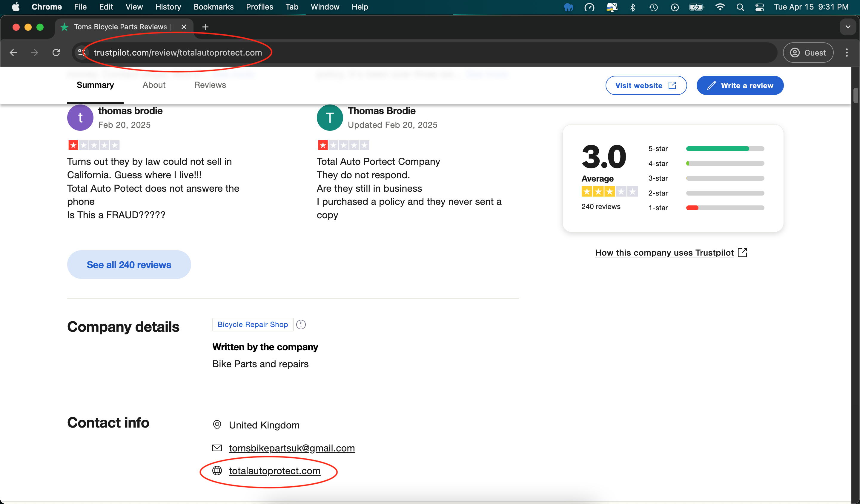Click the one-star rating on thomas brodie's review
Screen dimensions: 860x504
pos(94,145)
